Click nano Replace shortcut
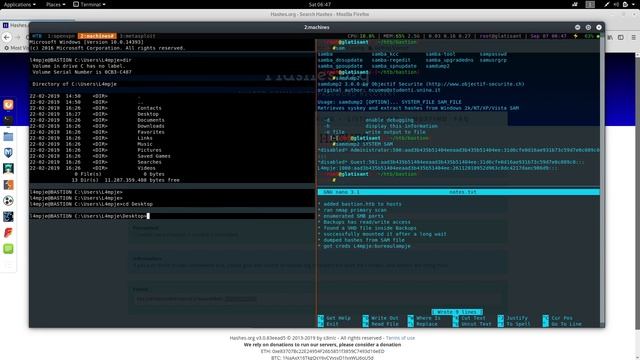 click(422, 324)
